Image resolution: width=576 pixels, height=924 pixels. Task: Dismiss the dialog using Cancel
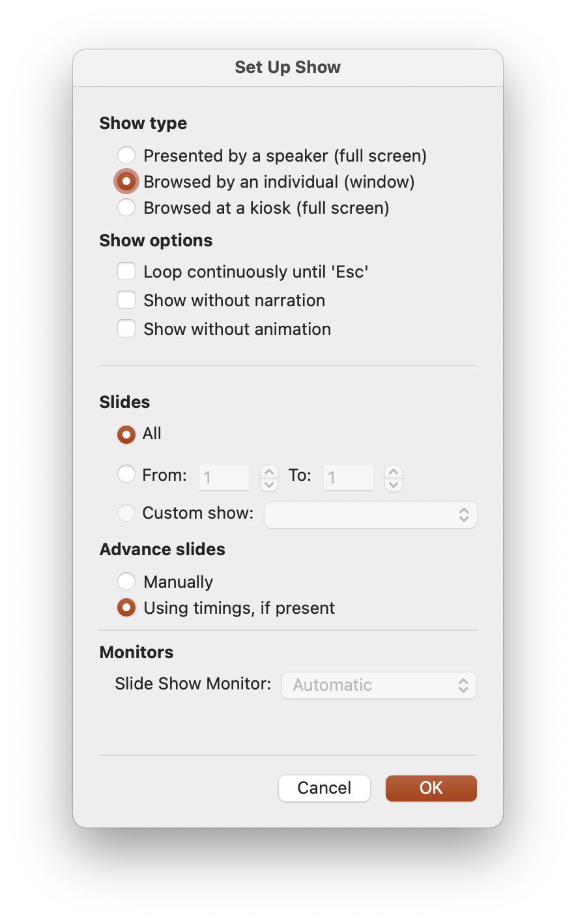pos(324,788)
